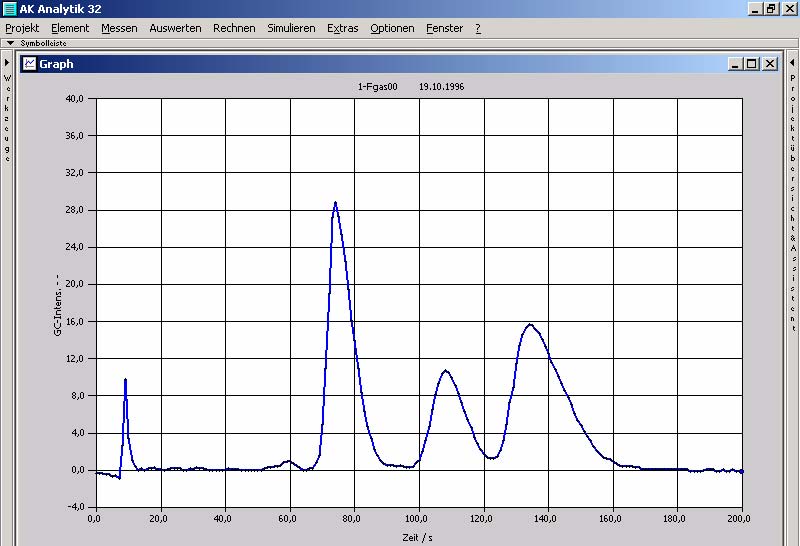Open the Element menu
The image size is (800, 546).
coord(70,28)
